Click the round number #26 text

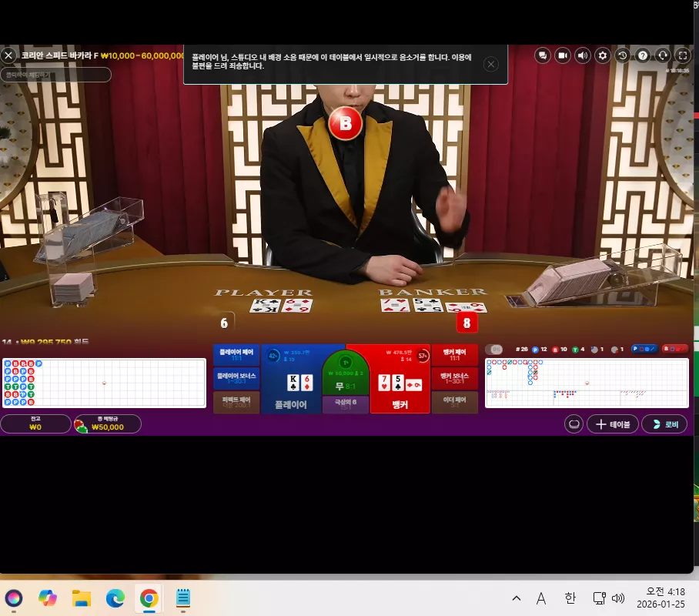(522, 350)
